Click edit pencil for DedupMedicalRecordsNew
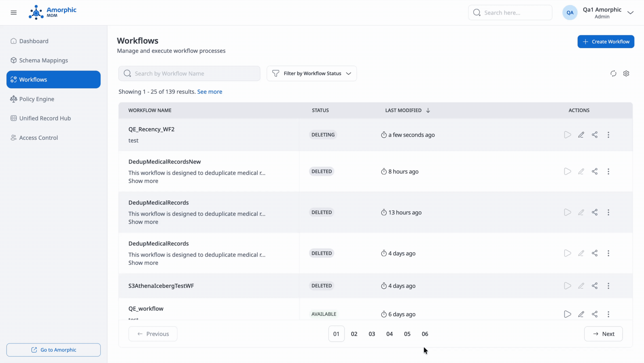This screenshot has width=644, height=363. [x=581, y=171]
